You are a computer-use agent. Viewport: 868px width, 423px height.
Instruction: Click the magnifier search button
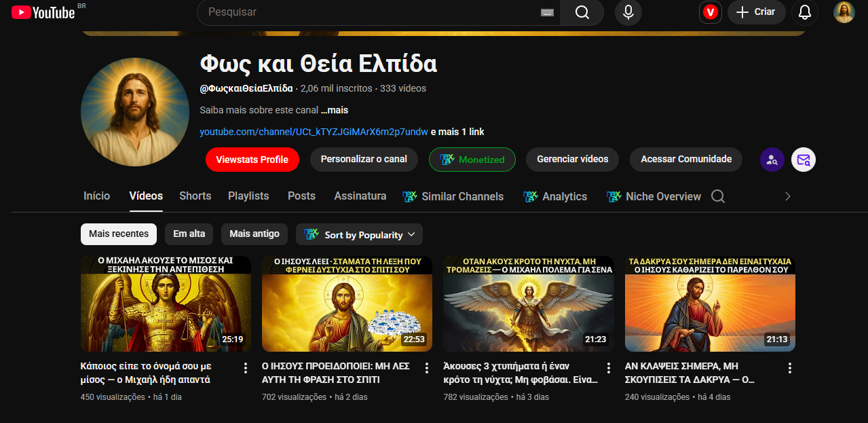[x=582, y=12]
